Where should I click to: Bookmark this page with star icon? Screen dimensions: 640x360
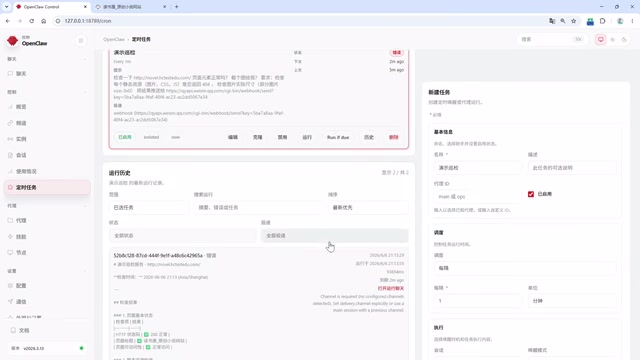click(x=573, y=21)
